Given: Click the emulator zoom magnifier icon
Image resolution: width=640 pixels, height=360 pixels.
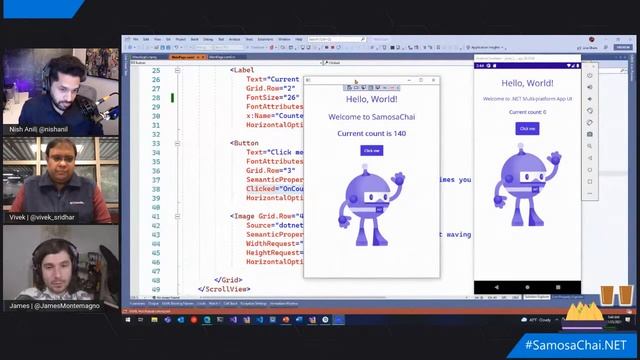Looking at the screenshot, I should click(x=590, y=146).
